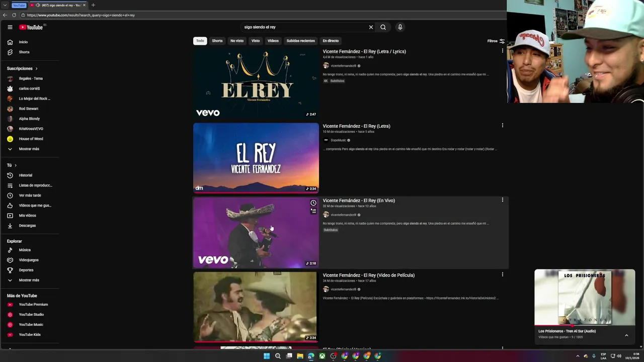Open options menu for El Rey (Letra / Lyrics)
The image size is (644, 362).
tap(502, 51)
